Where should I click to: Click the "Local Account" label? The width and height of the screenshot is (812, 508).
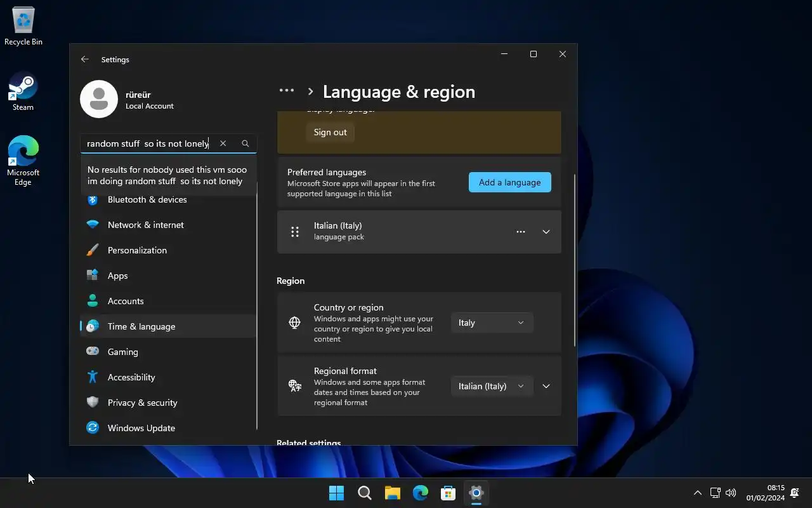pos(150,106)
